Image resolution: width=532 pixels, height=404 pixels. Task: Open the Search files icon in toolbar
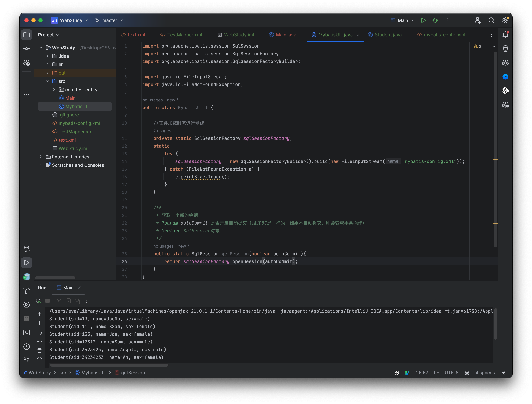pos(491,20)
